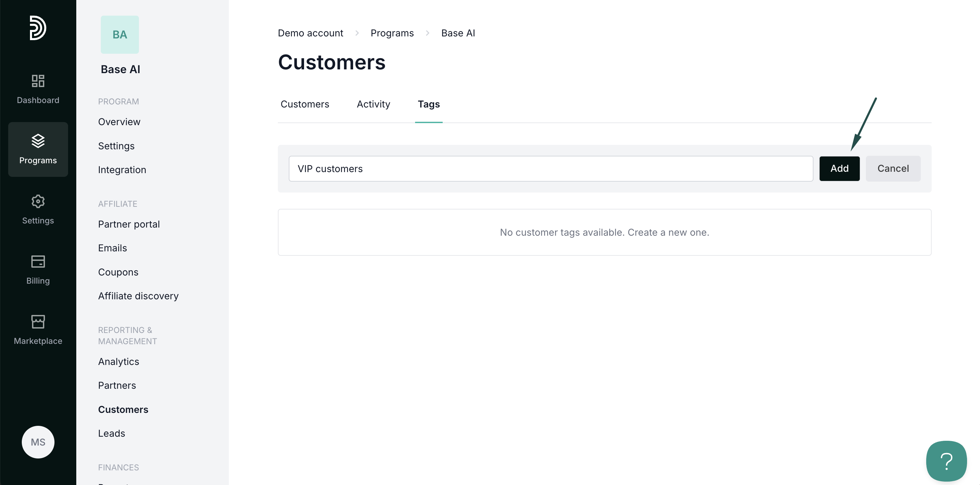Image resolution: width=980 pixels, height=485 pixels.
Task: Switch to the Activity tab
Action: click(373, 104)
